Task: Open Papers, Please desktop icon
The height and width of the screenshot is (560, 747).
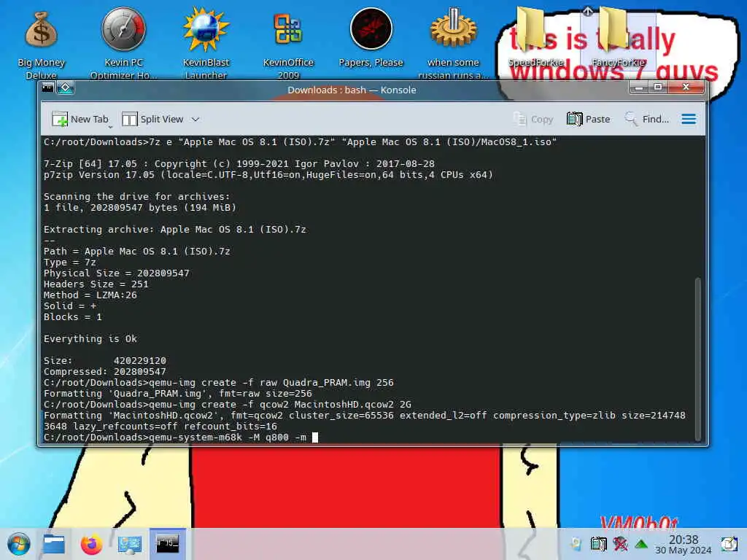Action: point(371,38)
